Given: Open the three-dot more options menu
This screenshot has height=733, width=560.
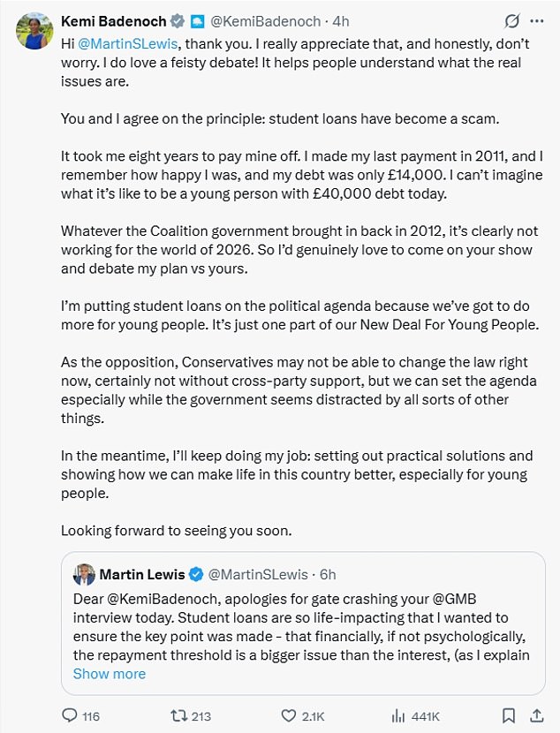Looking at the screenshot, I should 536,20.
